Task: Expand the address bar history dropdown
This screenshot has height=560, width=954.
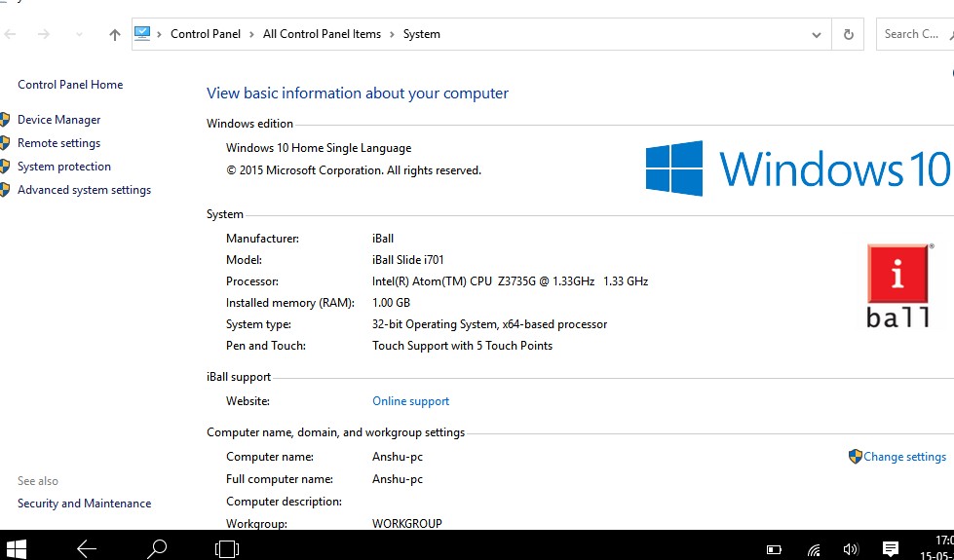Action: (x=817, y=34)
